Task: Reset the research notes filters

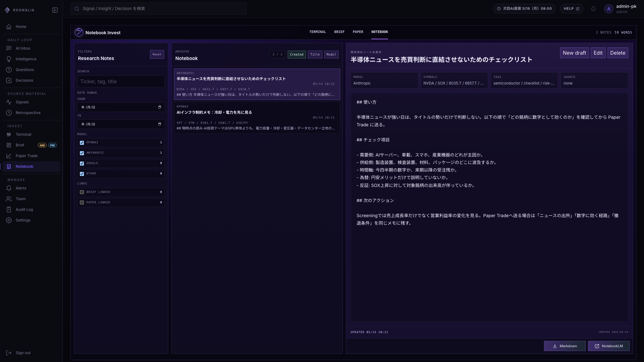Action: pyautogui.click(x=157, y=54)
